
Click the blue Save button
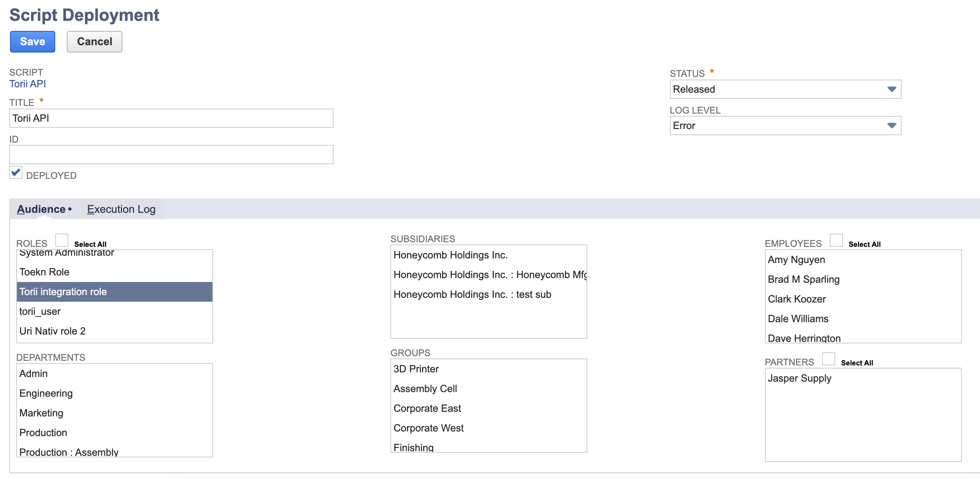pos(32,42)
